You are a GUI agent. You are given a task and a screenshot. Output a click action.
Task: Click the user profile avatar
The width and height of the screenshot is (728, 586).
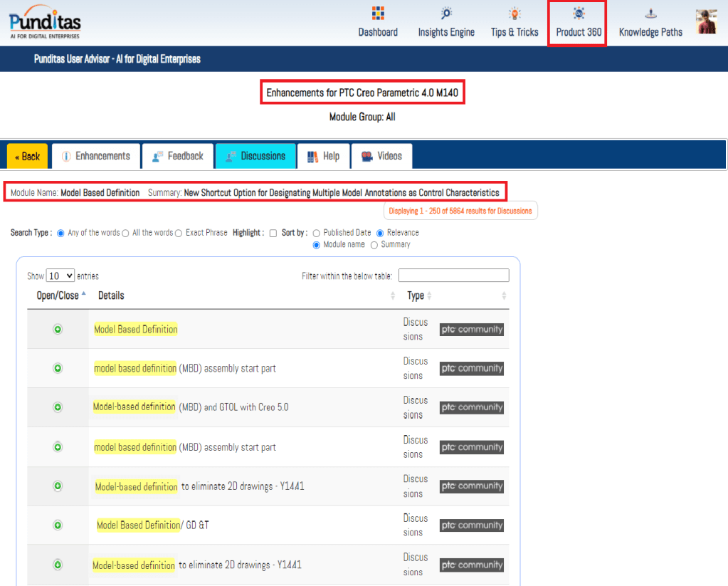(x=706, y=21)
